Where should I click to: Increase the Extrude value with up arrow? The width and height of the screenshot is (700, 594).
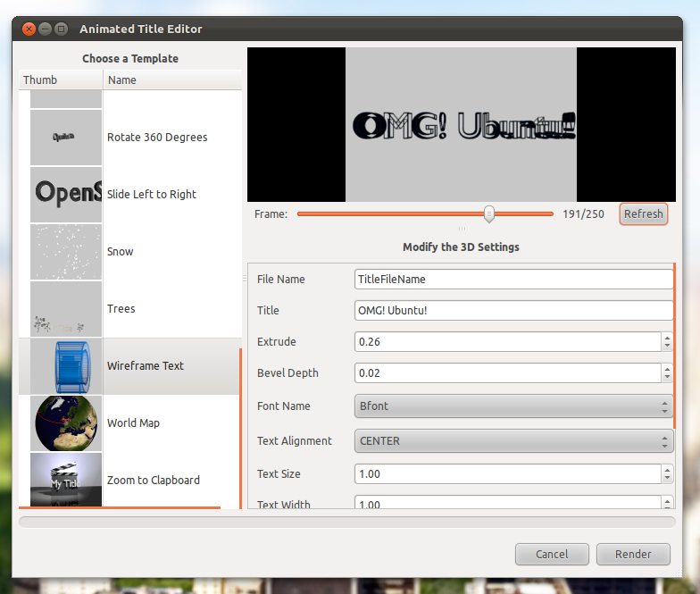pos(667,338)
